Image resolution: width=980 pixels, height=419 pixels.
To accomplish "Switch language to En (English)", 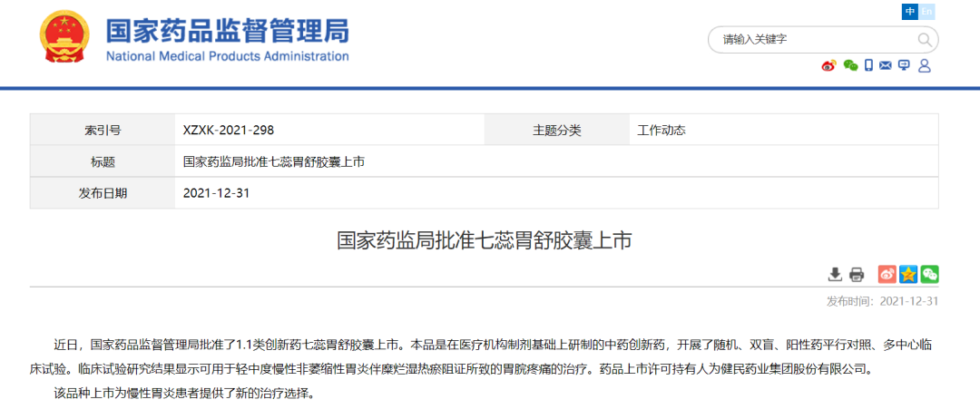I will pyautogui.click(x=926, y=11).
